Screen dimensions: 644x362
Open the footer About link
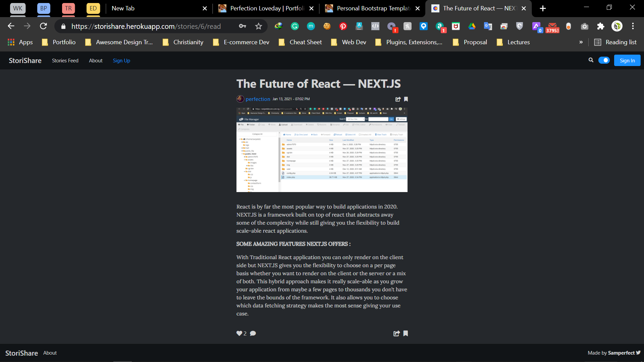point(50,353)
